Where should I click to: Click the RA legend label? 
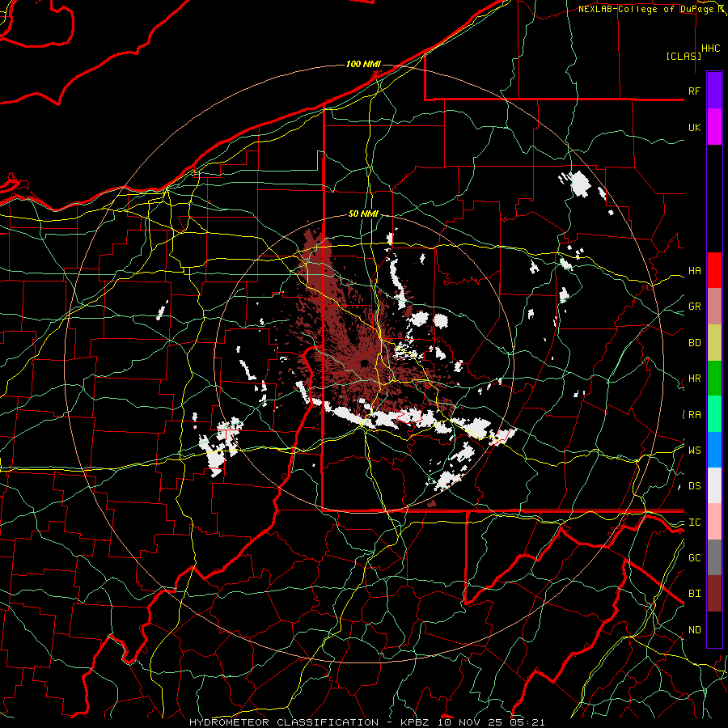coord(694,414)
